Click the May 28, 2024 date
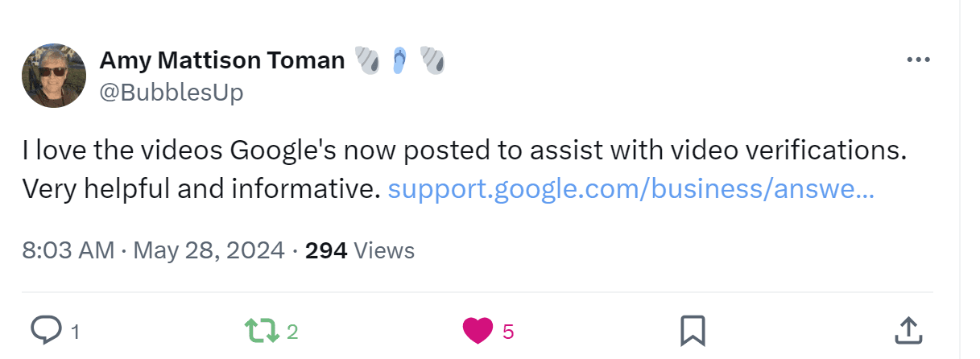This screenshot has width=980, height=359. 209,250
